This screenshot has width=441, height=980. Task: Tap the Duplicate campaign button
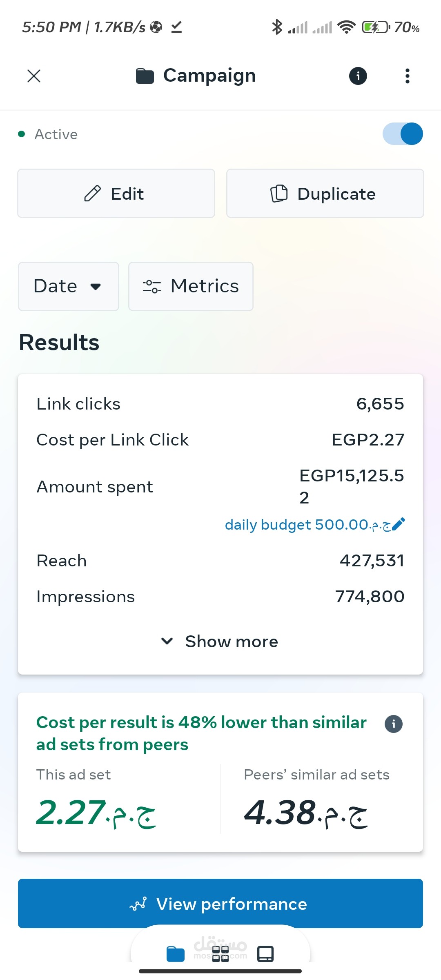pos(325,194)
